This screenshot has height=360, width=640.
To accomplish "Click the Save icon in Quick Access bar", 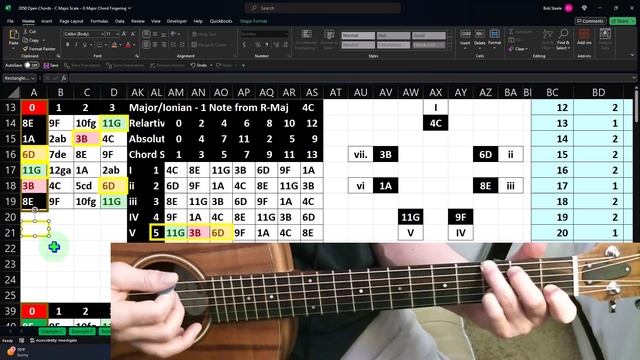I will (46, 65).
